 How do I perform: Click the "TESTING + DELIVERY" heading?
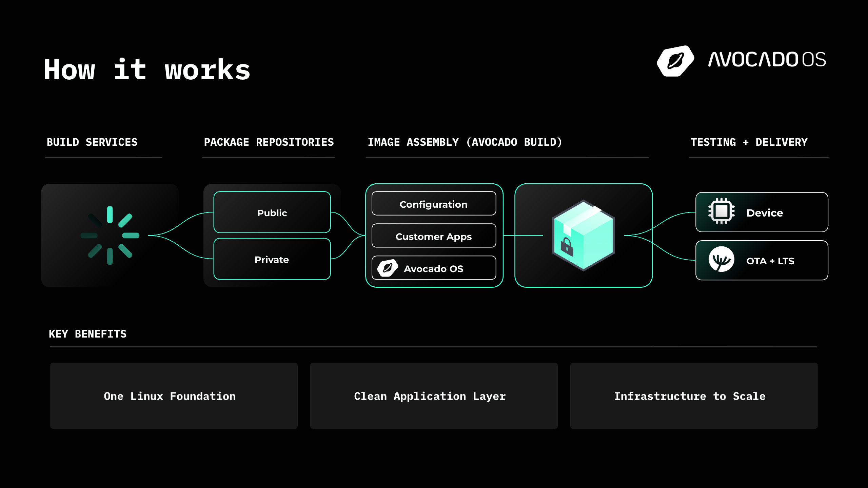click(x=749, y=142)
